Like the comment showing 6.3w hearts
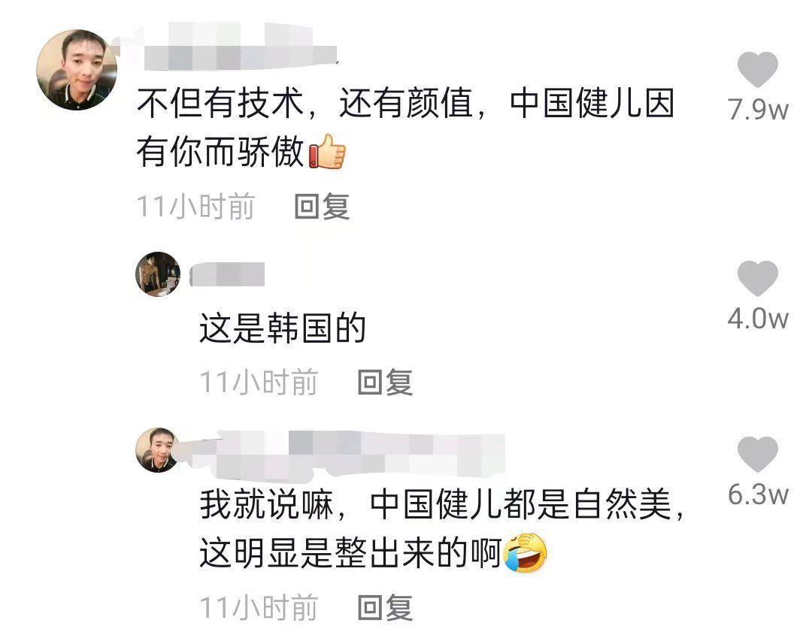The width and height of the screenshot is (812, 644). 758,454
